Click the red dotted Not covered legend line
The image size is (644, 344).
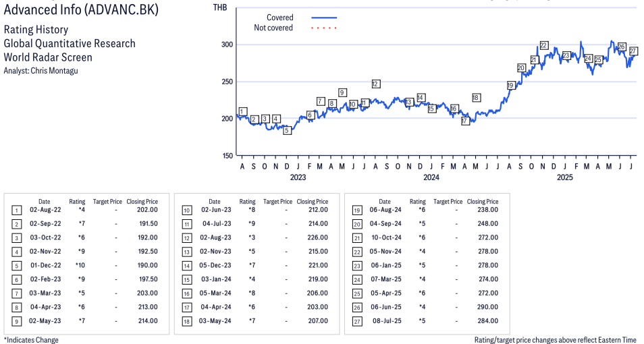324,28
